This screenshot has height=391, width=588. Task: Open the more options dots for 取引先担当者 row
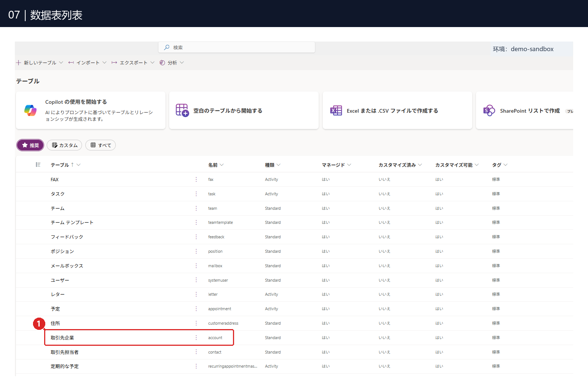pyautogui.click(x=196, y=352)
